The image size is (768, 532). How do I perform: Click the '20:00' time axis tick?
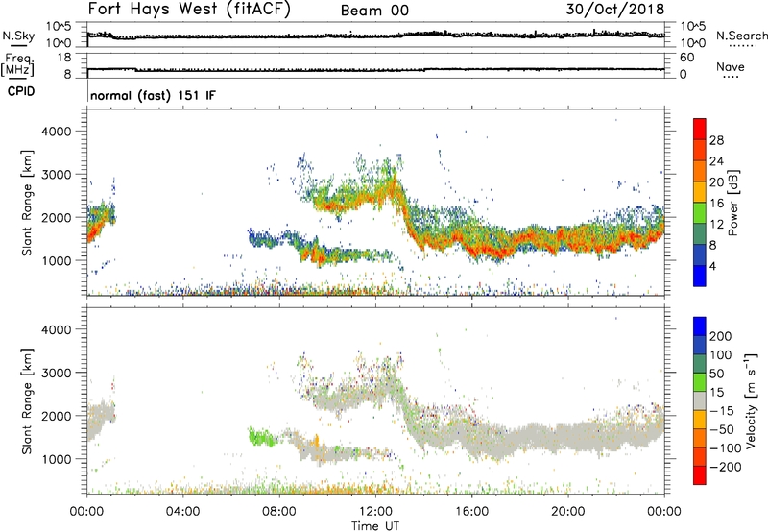click(x=567, y=512)
